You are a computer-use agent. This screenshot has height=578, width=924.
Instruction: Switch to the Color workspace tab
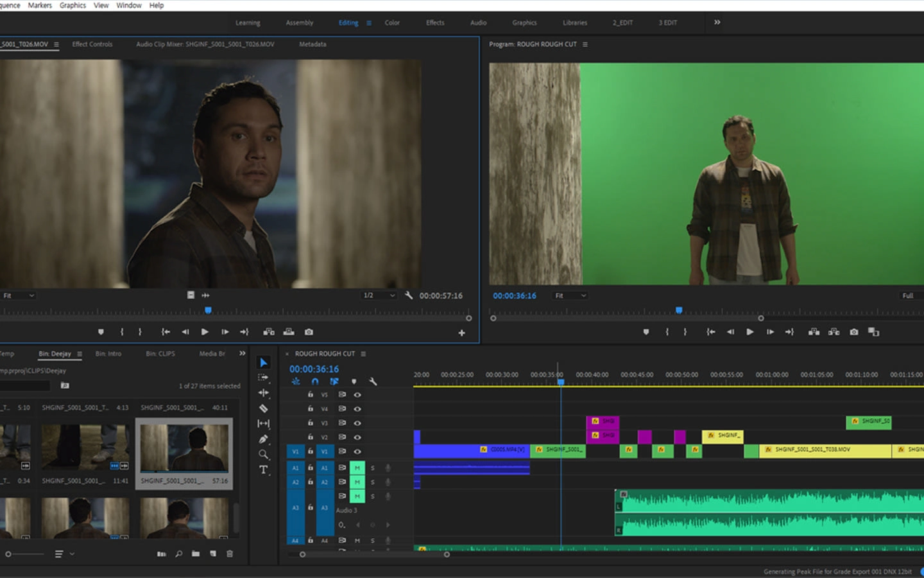click(392, 22)
